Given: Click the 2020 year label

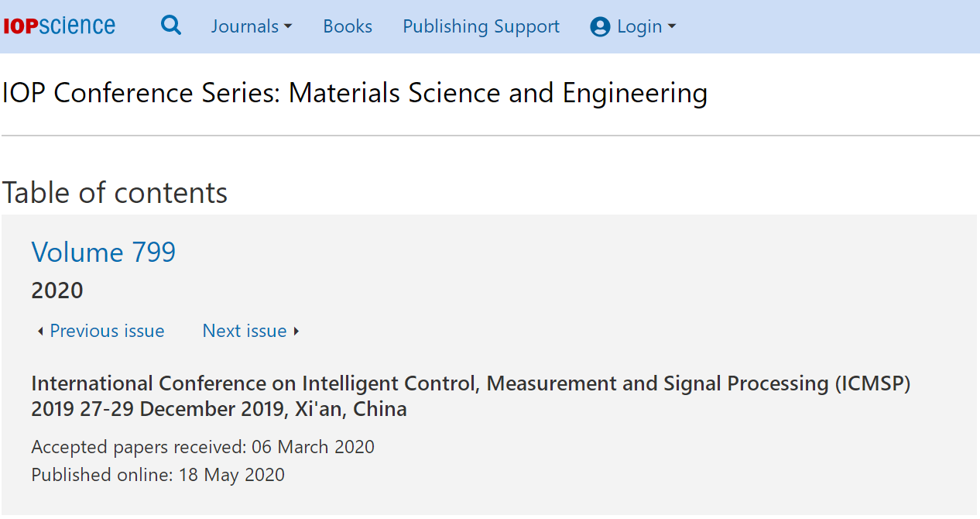Looking at the screenshot, I should coord(57,290).
